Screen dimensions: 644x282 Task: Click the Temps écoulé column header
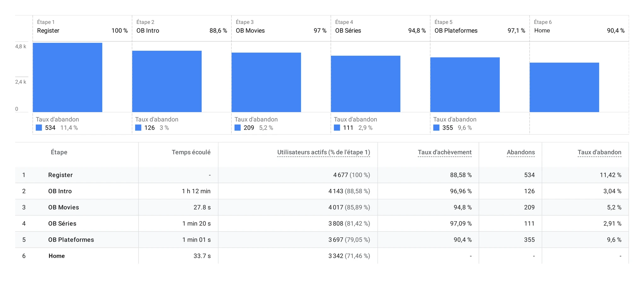[191, 152]
